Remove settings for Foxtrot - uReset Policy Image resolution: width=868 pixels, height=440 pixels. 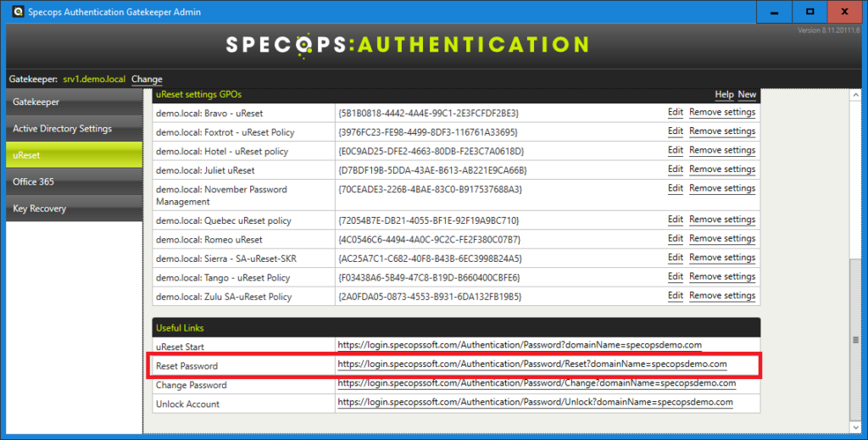coord(722,131)
